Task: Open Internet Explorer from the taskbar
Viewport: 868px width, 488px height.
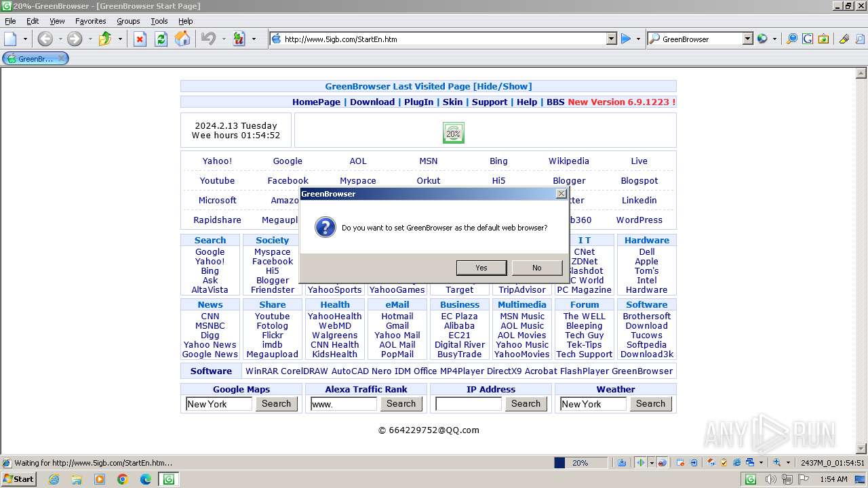Action: 54,479
